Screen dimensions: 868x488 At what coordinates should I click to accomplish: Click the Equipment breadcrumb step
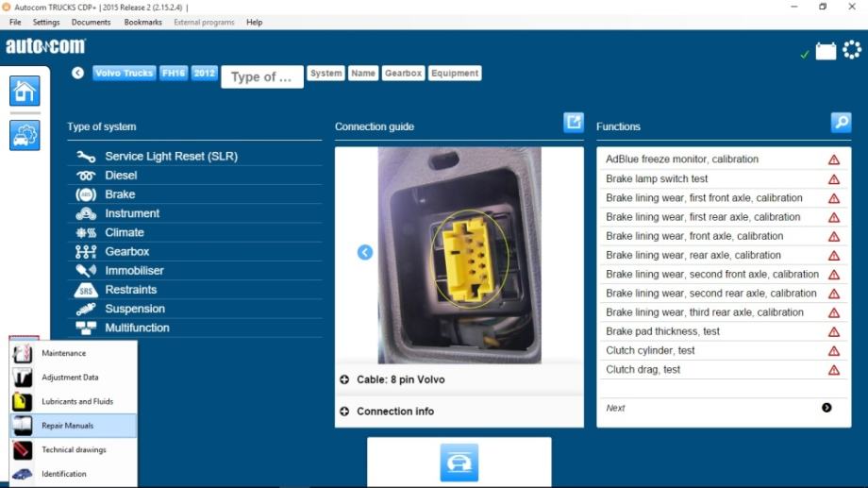click(x=455, y=73)
